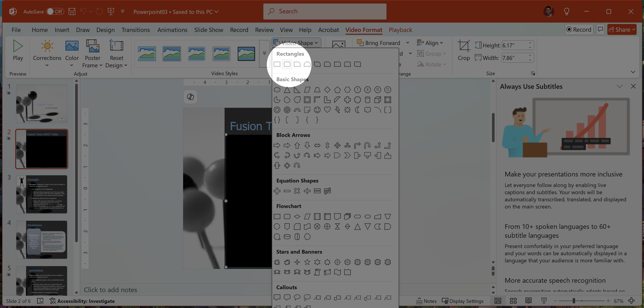Toggle the Notes pane in status bar
Image resolution: width=644 pixels, height=308 pixels.
coord(426,301)
